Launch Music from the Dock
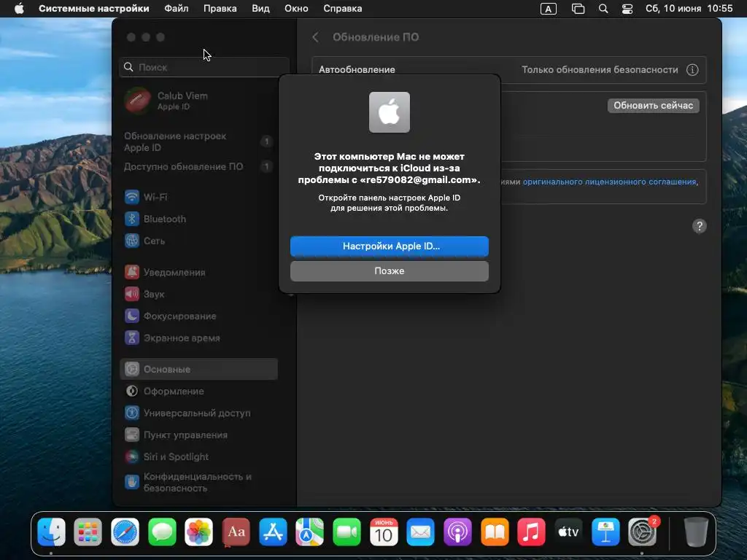The height and width of the screenshot is (560, 747). (531, 532)
